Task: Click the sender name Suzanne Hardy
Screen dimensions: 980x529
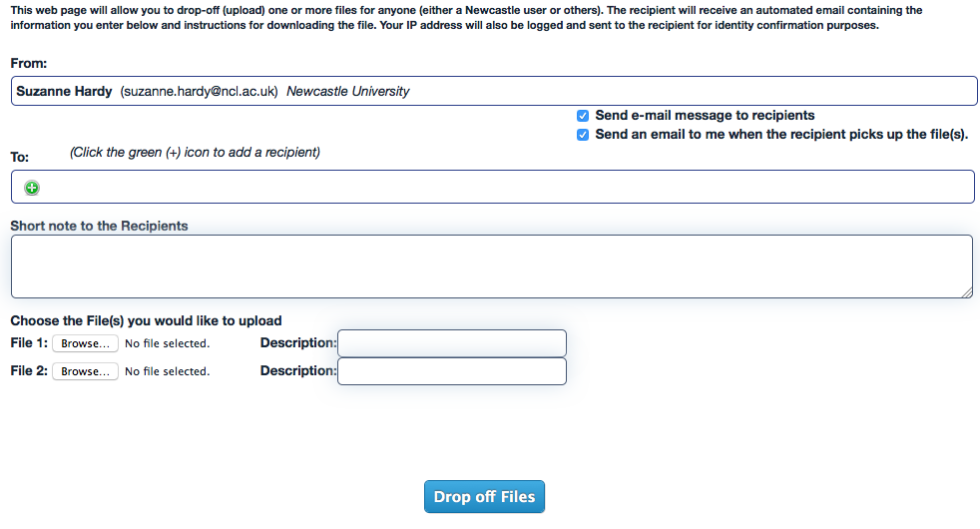Action: point(64,91)
